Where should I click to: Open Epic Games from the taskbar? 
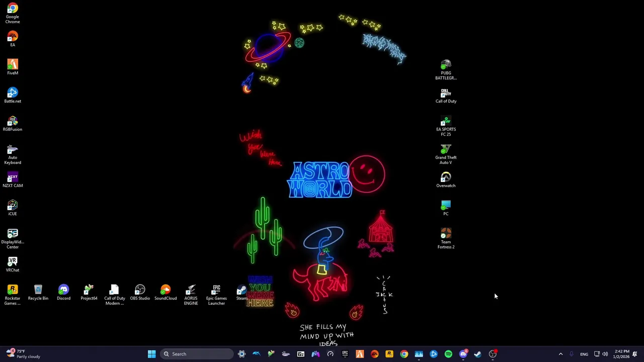pyautogui.click(x=345, y=354)
